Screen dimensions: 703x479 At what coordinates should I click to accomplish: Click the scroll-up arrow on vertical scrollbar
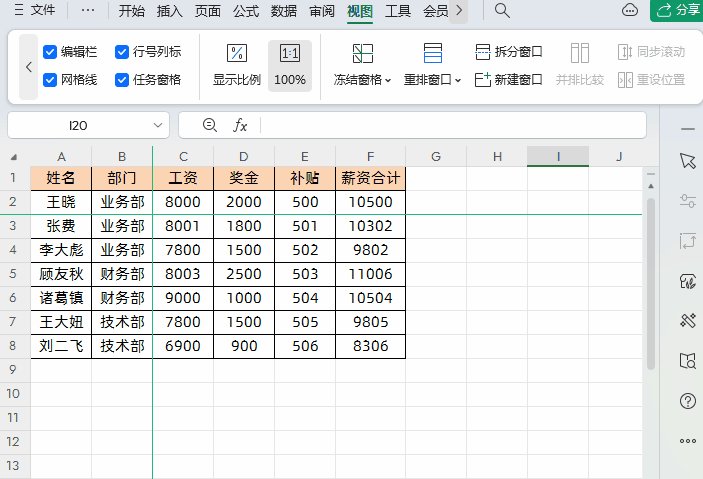click(651, 186)
